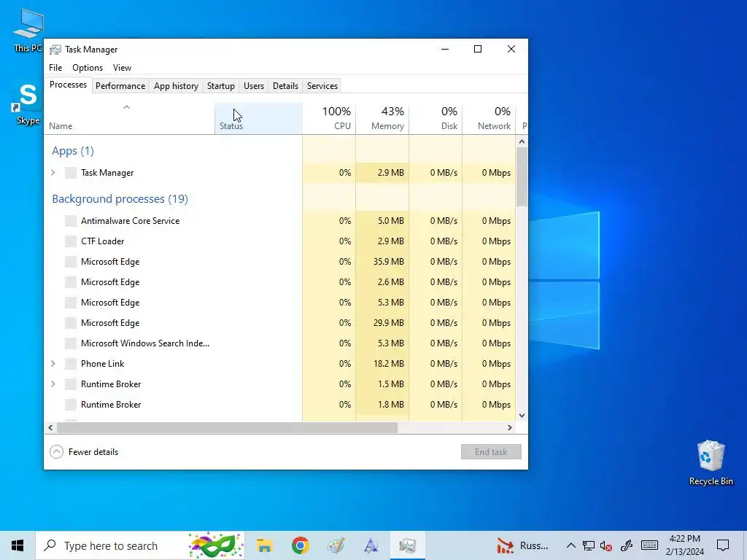This screenshot has height=560, width=747.
Task: Click the Type here to search box
Action: pyautogui.click(x=140, y=545)
